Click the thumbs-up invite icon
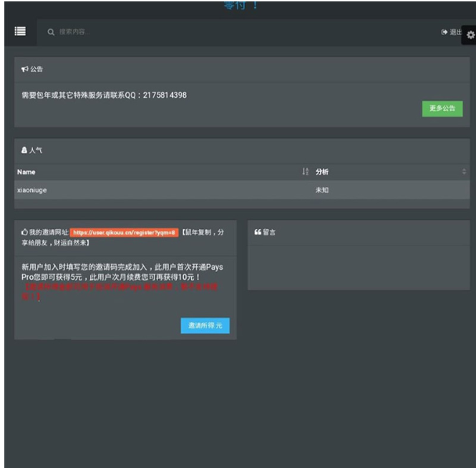 [x=24, y=233]
